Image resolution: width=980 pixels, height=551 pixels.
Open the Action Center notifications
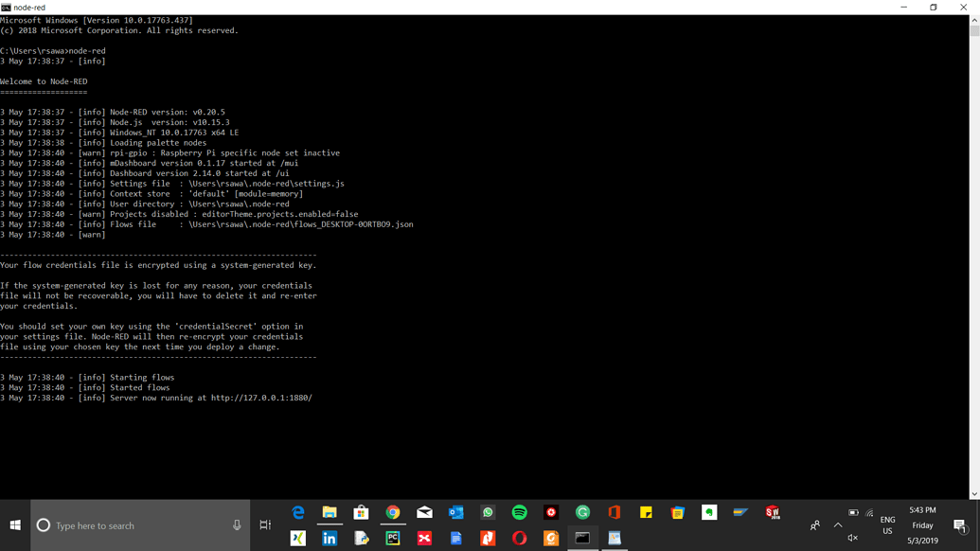point(959,526)
